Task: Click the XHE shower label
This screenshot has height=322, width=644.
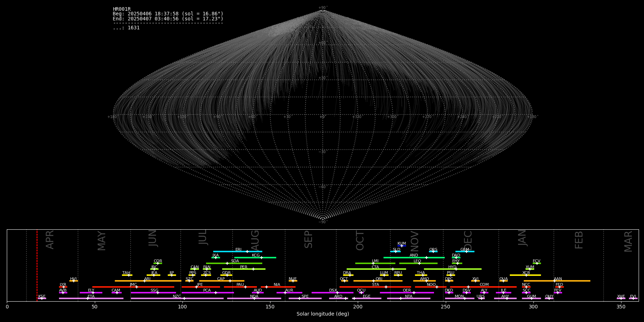Action: click(621, 297)
